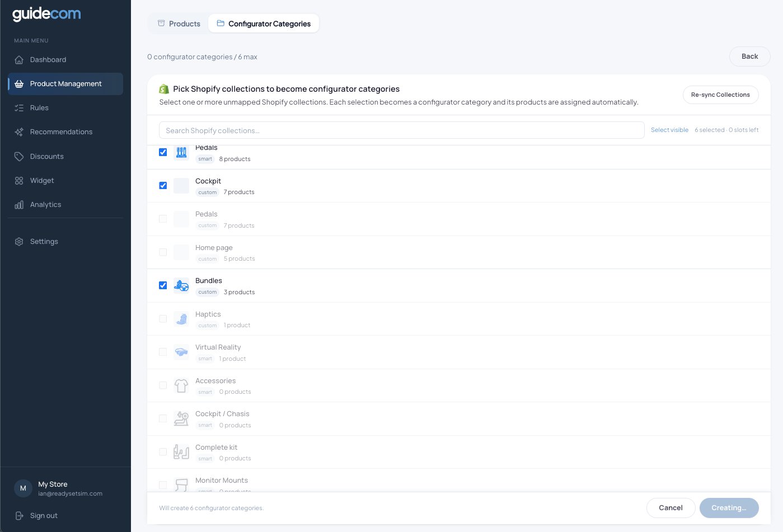Uncheck the Cockpit collection checkbox

(163, 186)
